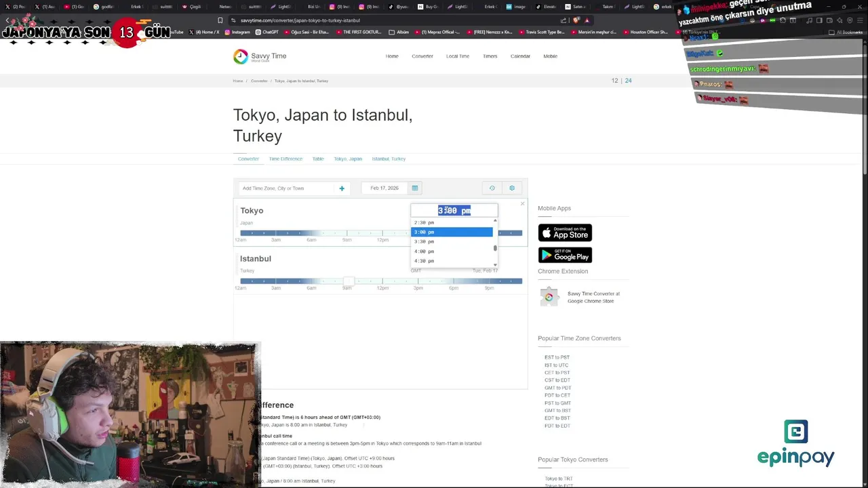The image size is (868, 488).
Task: Click the Istanbul timeline bar at 6pm
Action: point(454,281)
